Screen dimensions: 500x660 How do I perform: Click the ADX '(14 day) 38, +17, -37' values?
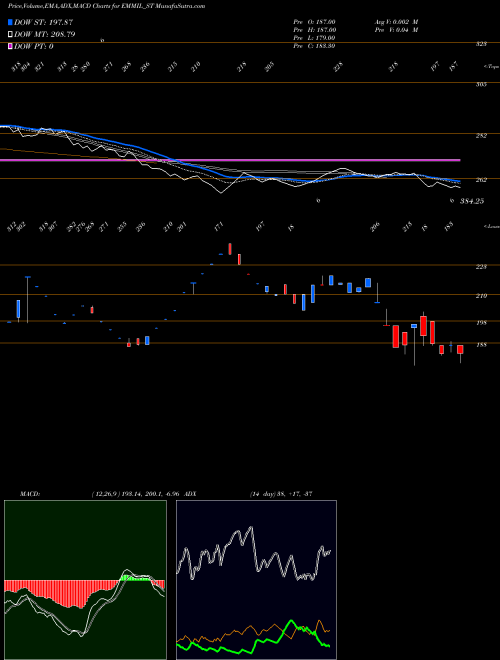point(281,494)
